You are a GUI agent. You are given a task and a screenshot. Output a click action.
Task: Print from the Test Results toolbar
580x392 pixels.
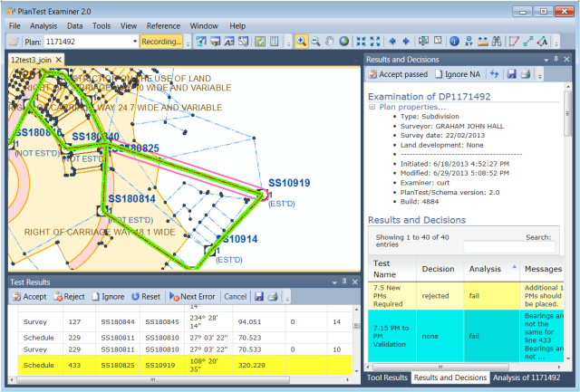tap(273, 296)
